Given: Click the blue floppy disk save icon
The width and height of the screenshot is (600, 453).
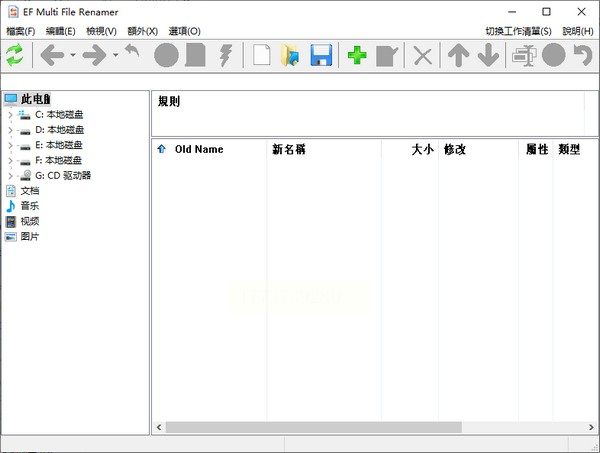Looking at the screenshot, I should [321, 55].
